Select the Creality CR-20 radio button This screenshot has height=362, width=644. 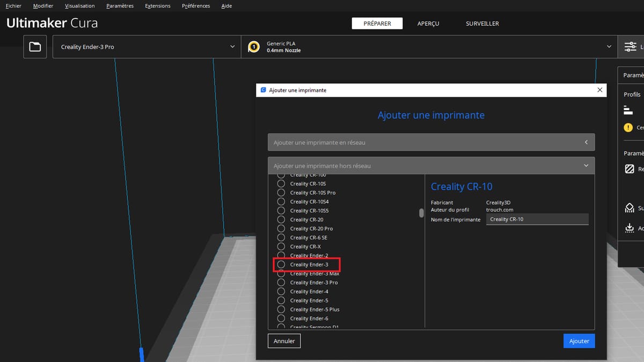tap(281, 219)
